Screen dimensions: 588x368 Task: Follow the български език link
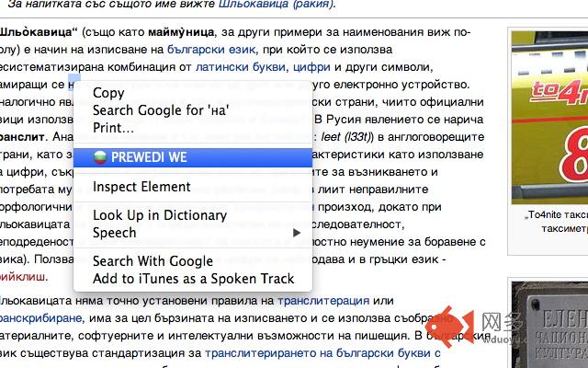[211, 50]
